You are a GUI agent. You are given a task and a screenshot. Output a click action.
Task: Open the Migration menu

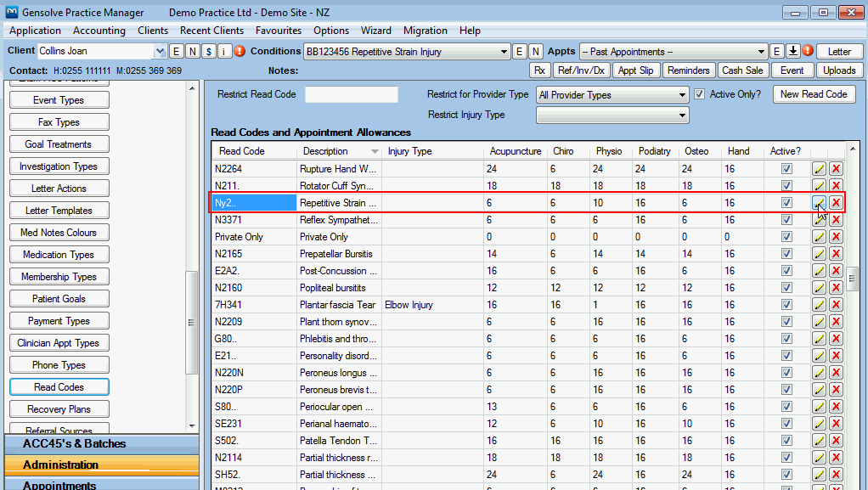point(425,31)
